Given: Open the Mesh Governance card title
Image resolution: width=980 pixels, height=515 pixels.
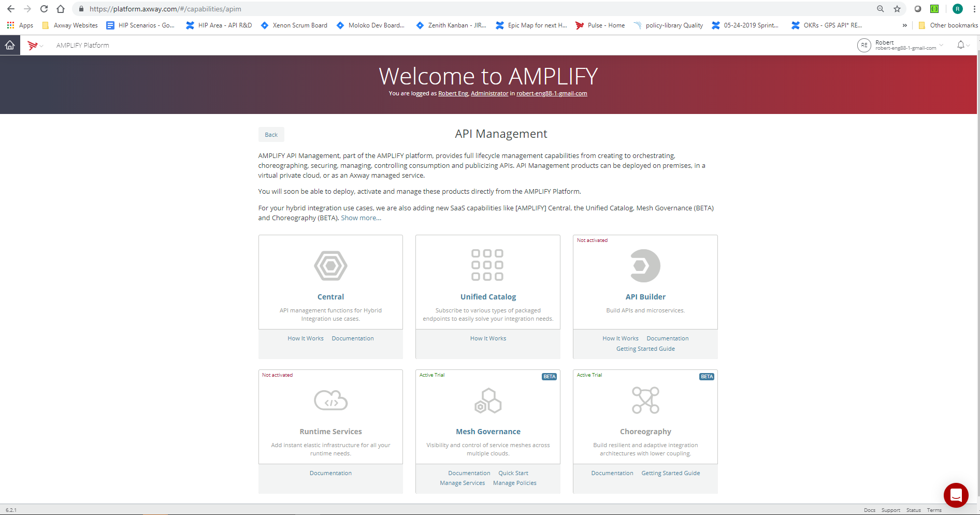Looking at the screenshot, I should [488, 432].
